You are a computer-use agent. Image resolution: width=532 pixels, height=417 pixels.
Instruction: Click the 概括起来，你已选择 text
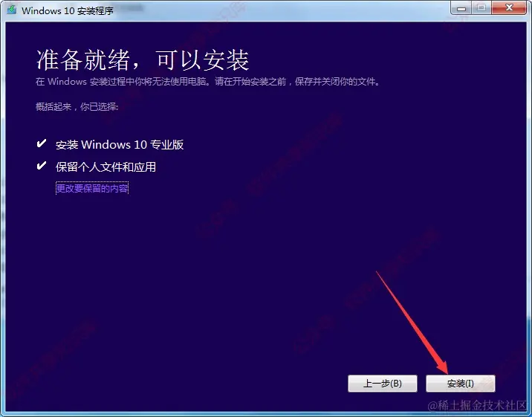click(77, 107)
